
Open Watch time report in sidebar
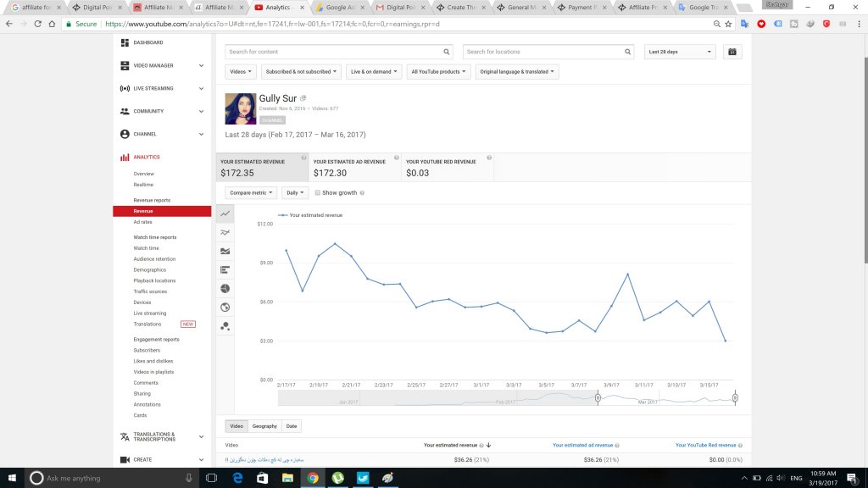click(146, 248)
